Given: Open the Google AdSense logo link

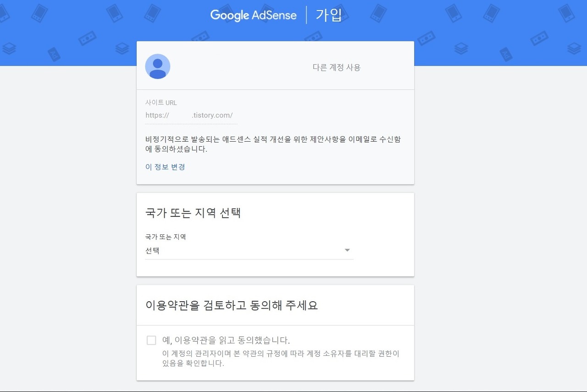Looking at the screenshot, I should point(253,15).
